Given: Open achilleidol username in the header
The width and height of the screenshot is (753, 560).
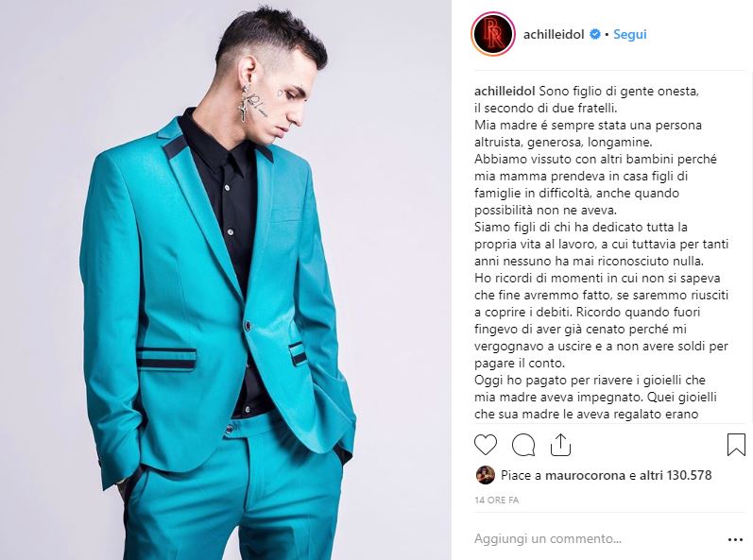Looking at the screenshot, I should tap(554, 35).
